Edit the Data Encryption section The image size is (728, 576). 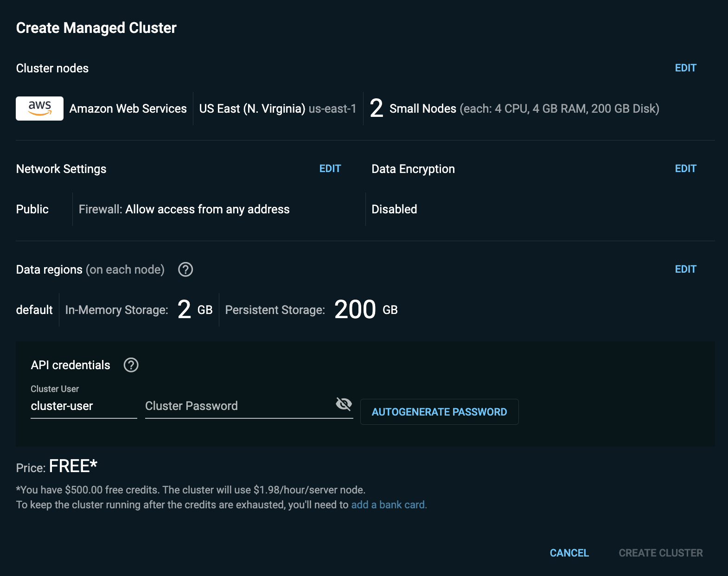click(685, 168)
